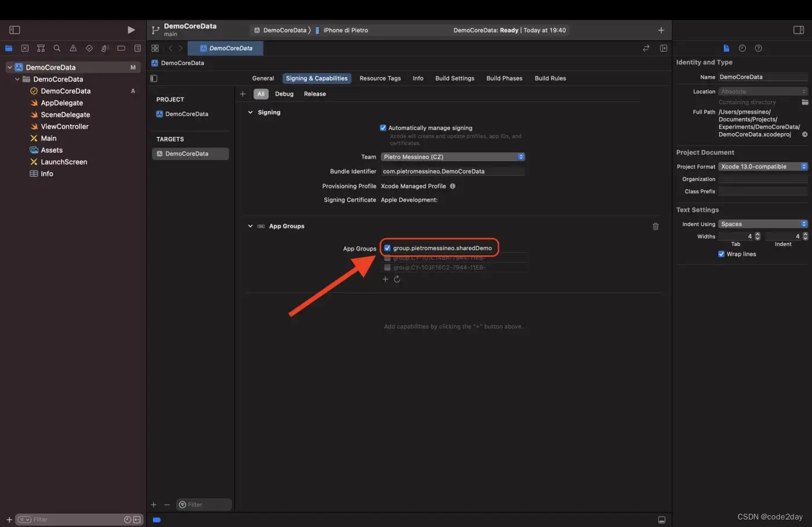Collapse the DemoCoreData project root
This screenshot has width=812, height=527.
click(x=10, y=67)
